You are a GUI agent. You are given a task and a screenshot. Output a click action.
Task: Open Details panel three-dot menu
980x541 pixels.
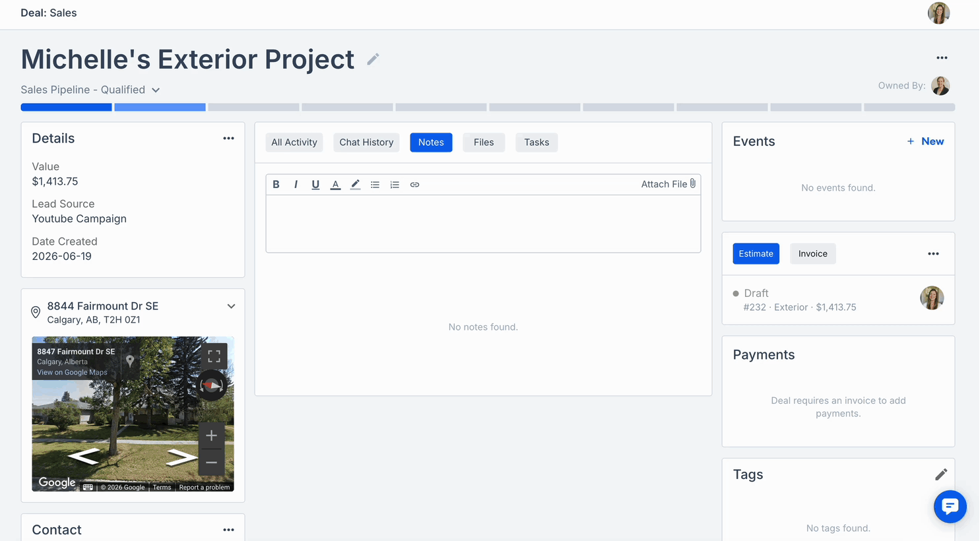tap(228, 139)
